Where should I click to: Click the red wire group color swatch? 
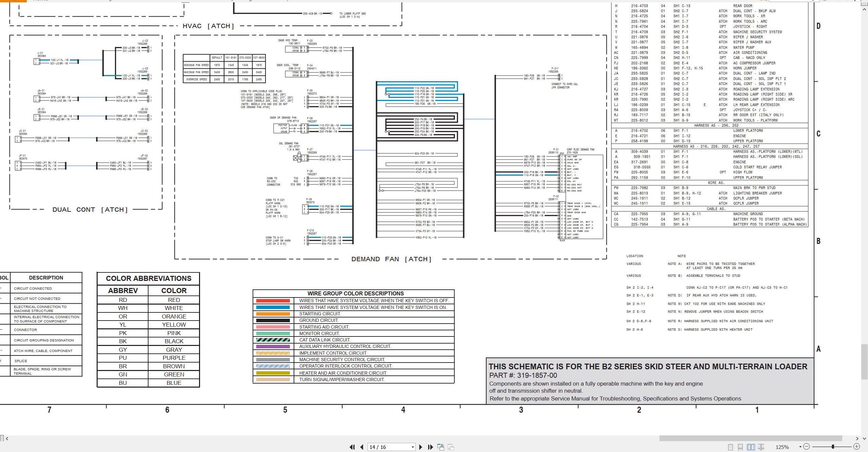click(x=273, y=301)
